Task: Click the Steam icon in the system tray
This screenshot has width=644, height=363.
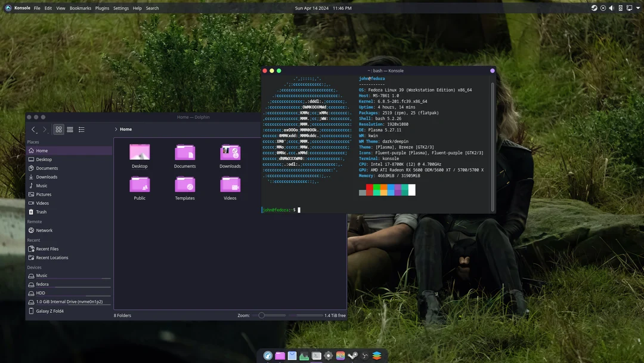Action: tap(594, 8)
